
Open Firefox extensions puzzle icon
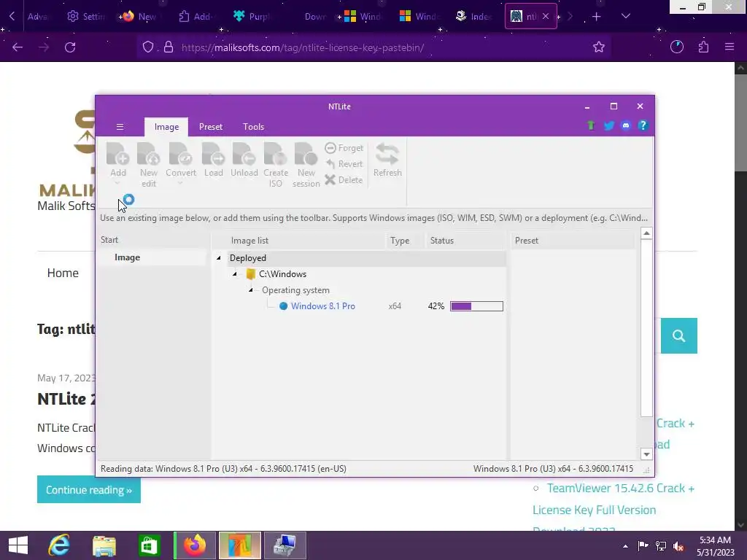(x=703, y=47)
